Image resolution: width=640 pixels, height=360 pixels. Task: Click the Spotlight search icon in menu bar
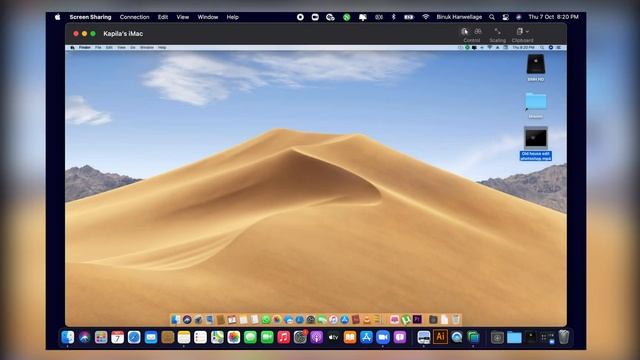click(492, 17)
